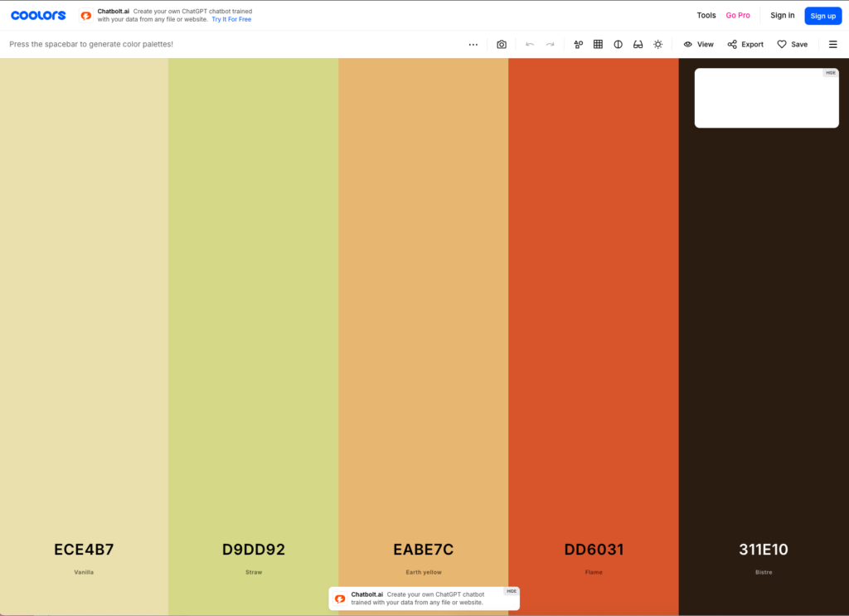Click the Sign in link

[782, 16]
